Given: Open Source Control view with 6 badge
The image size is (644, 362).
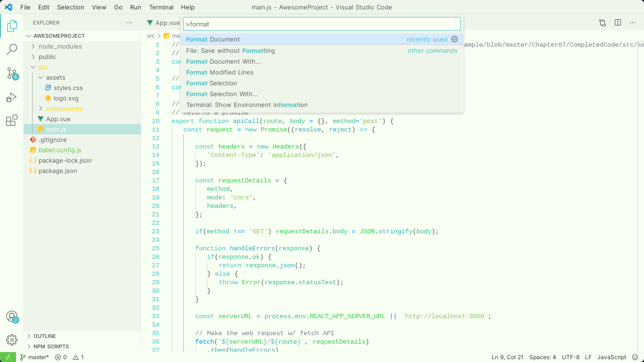Looking at the screenshot, I should coord(12,73).
